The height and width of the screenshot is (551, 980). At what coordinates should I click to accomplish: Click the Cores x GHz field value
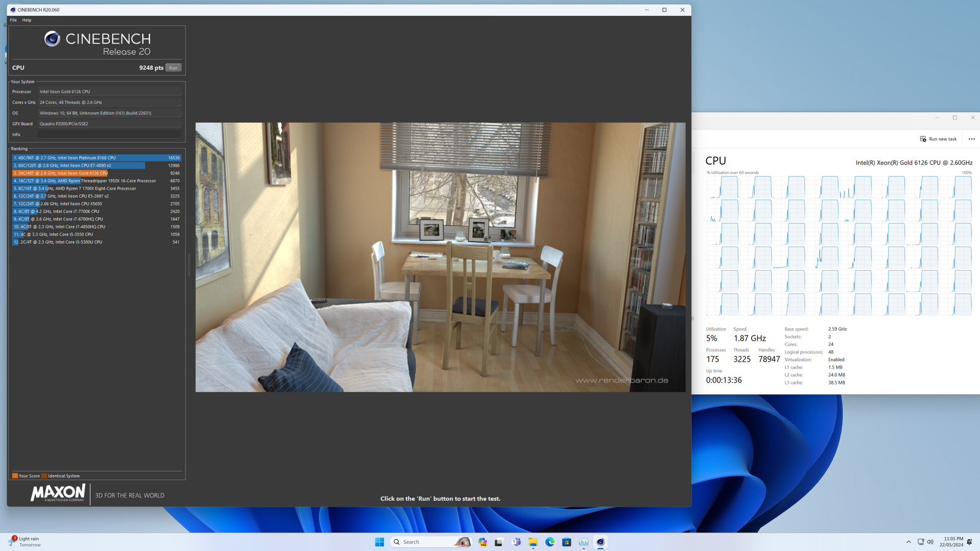pyautogui.click(x=110, y=102)
